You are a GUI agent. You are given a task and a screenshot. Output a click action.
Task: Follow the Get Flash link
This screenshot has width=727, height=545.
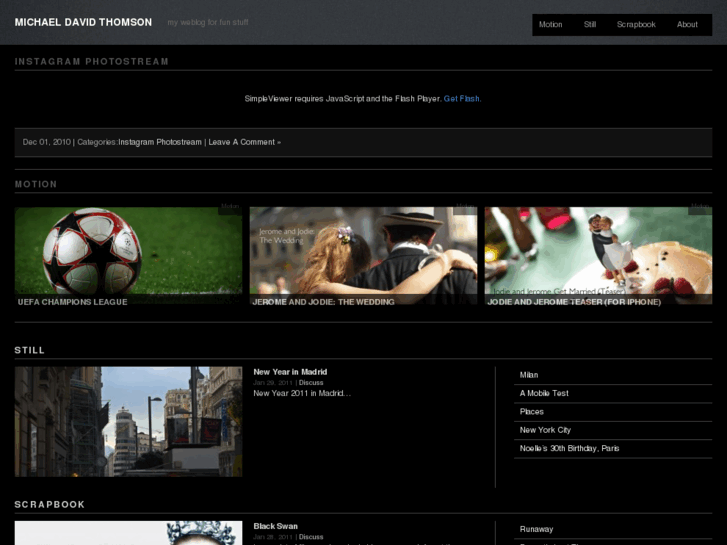(x=462, y=98)
